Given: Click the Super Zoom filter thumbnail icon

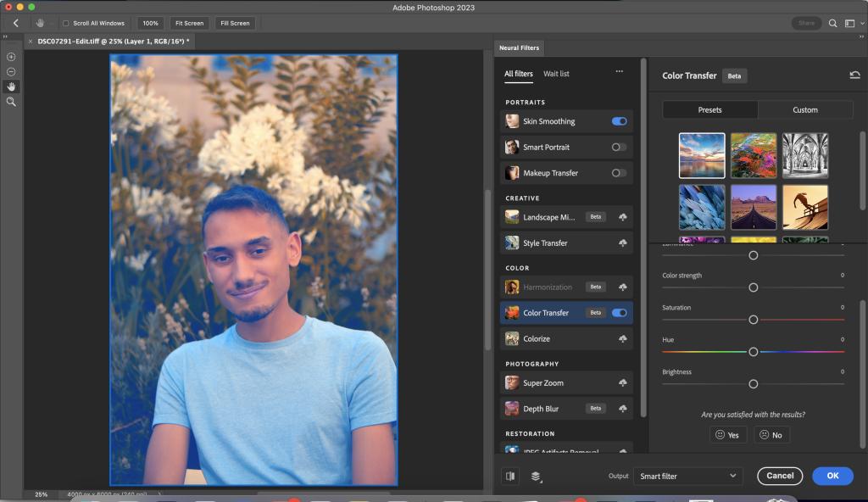Looking at the screenshot, I should coord(512,383).
